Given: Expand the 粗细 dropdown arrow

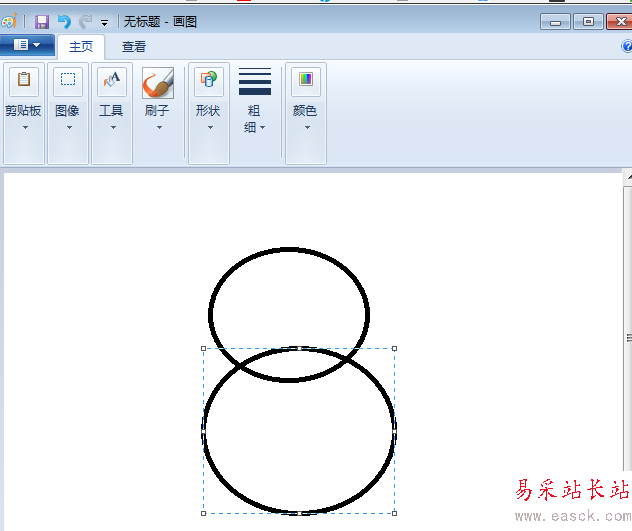Looking at the screenshot, I should point(263,127).
